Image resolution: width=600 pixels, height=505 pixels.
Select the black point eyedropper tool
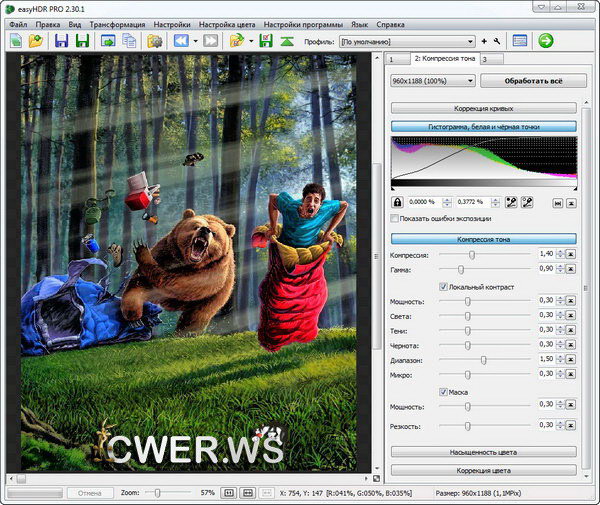tap(509, 202)
